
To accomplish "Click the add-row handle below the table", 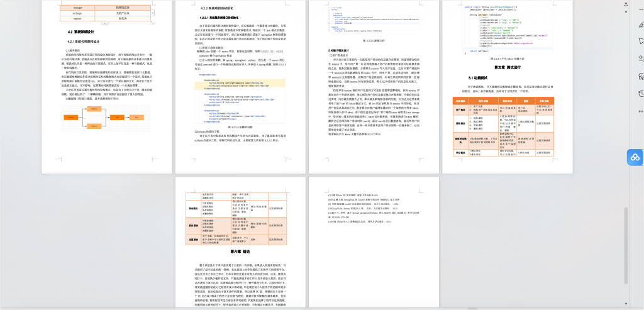I will pyautogui.click(x=106, y=23).
